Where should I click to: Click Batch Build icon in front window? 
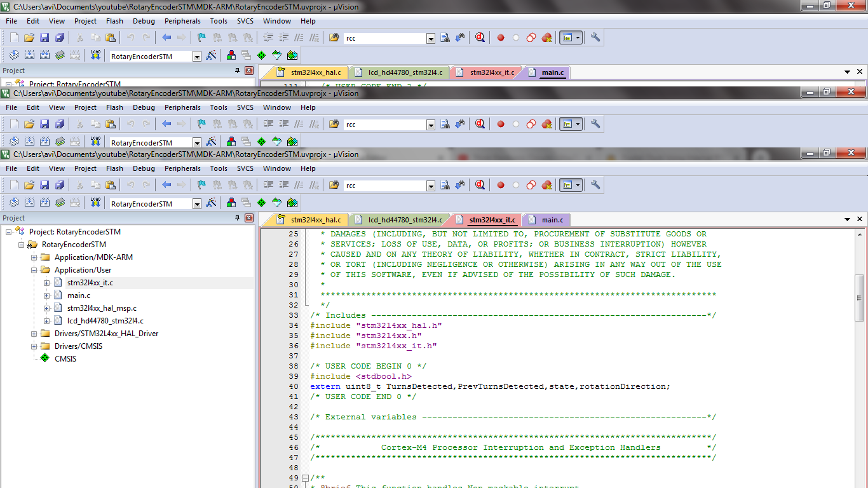tap(60, 203)
